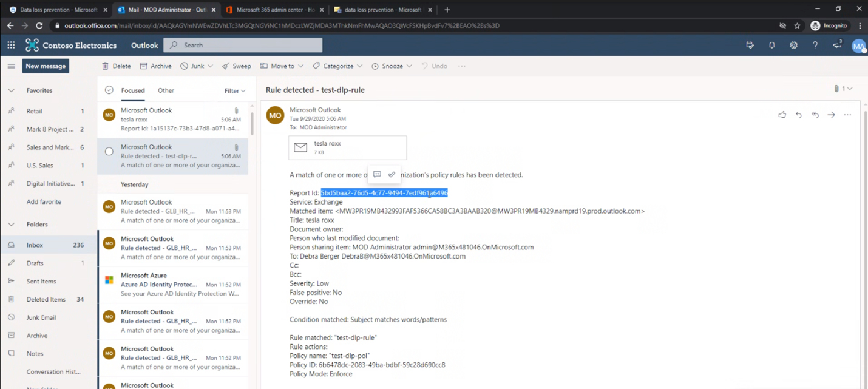The height and width of the screenshot is (389, 868).
Task: Open the Junk Email folder
Action: [49, 317]
